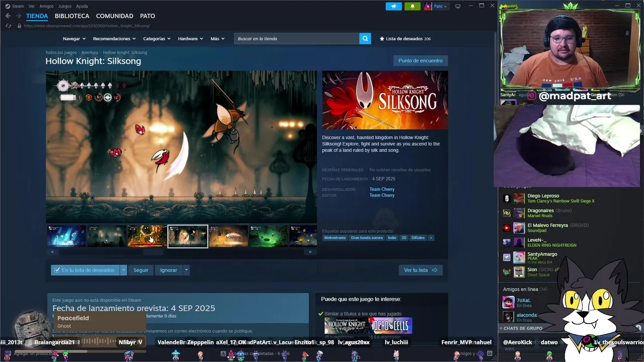Switch to Big Picture mode with the monitor icon
This screenshot has width=644, height=362.
pos(457,6)
